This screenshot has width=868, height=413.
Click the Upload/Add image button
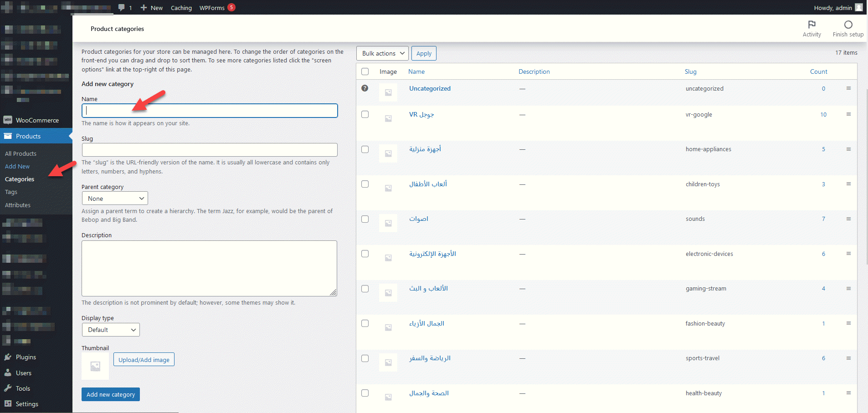144,360
